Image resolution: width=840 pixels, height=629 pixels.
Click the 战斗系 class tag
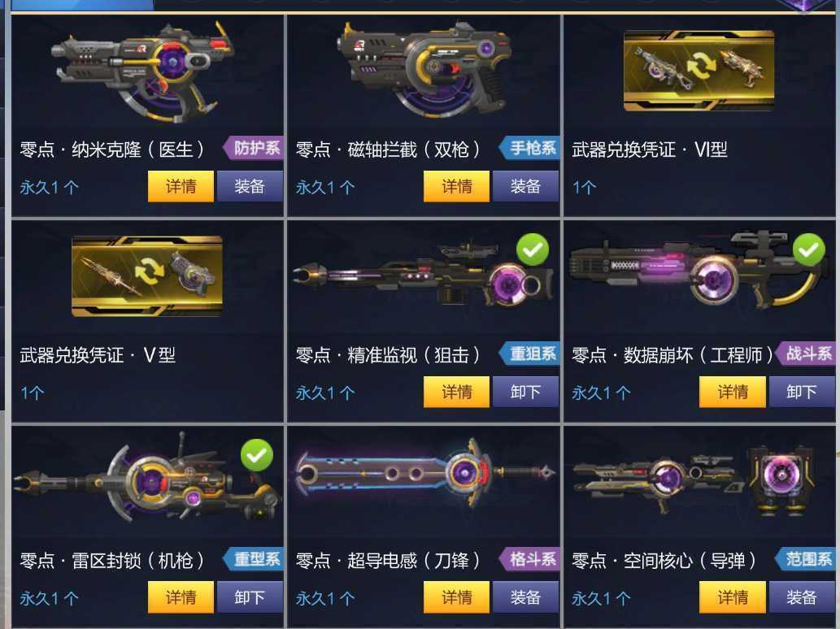tap(805, 354)
